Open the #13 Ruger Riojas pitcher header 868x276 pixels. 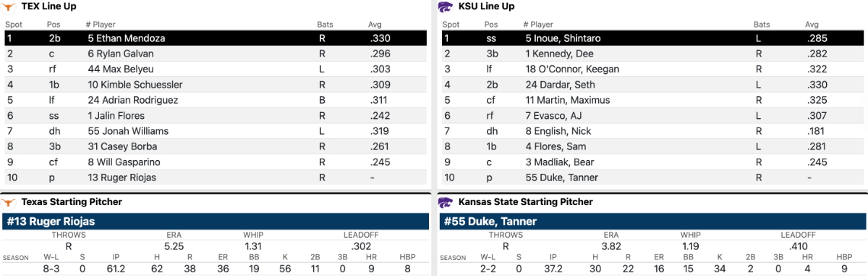click(215, 222)
